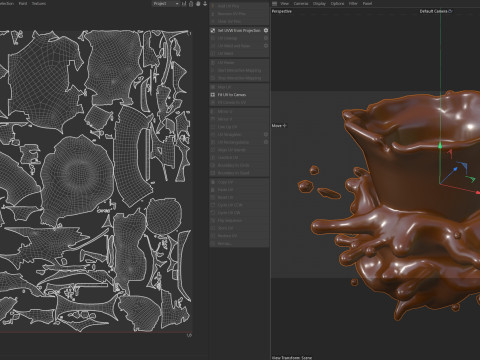
Task: Open the viewport Filter menu
Action: [353, 3]
